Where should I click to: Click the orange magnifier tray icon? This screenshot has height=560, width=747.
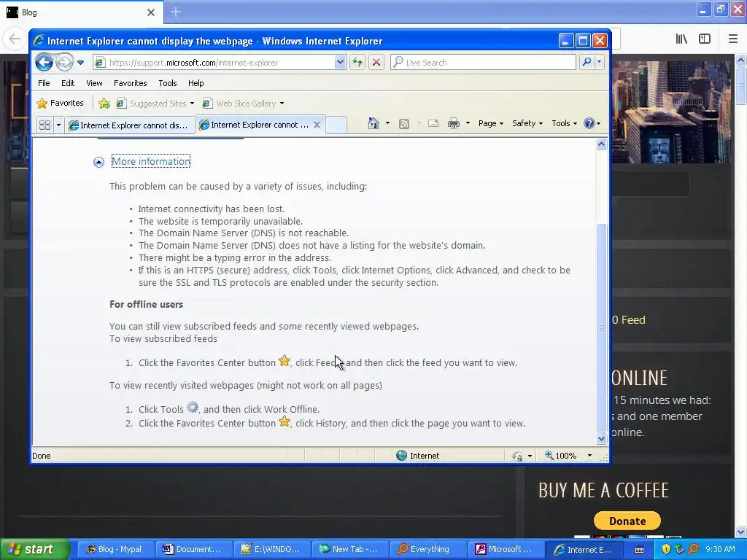(693, 550)
